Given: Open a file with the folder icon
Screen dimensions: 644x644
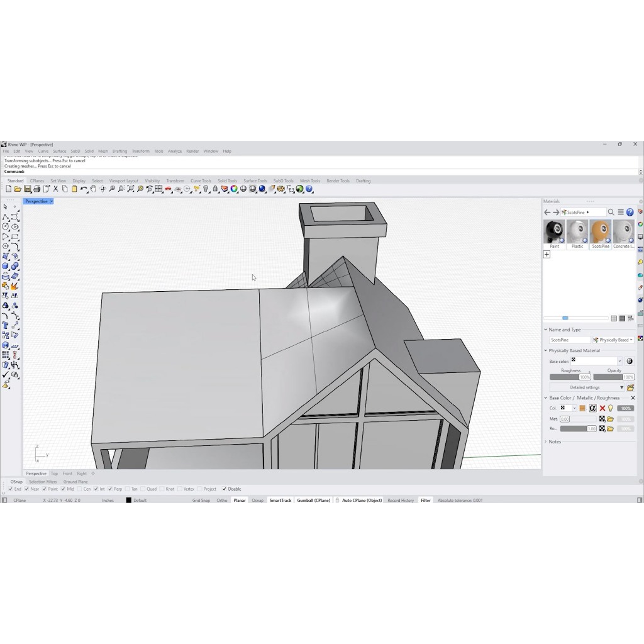Looking at the screenshot, I should [x=18, y=189].
